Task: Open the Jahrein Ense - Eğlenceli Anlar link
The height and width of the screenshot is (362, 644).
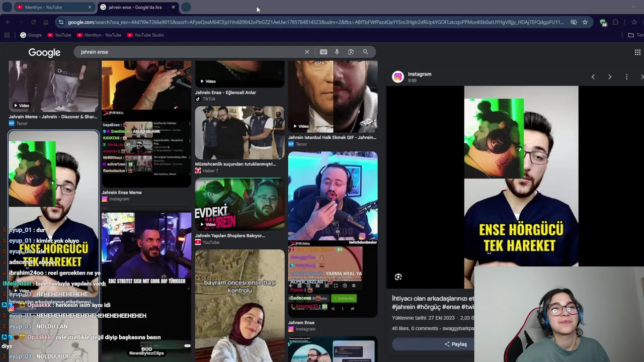Action: (225, 93)
